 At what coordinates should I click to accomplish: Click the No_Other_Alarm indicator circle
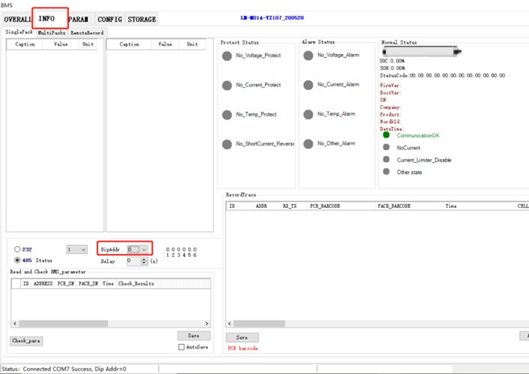coord(308,144)
